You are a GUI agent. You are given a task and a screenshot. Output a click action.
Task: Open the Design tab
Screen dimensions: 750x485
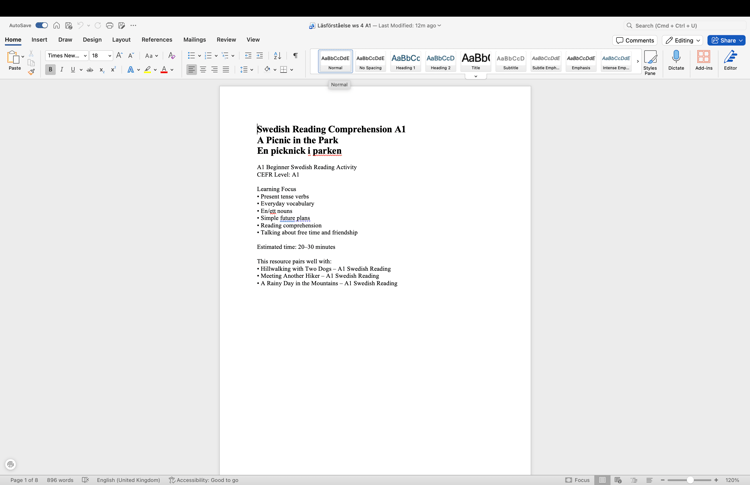click(92, 40)
